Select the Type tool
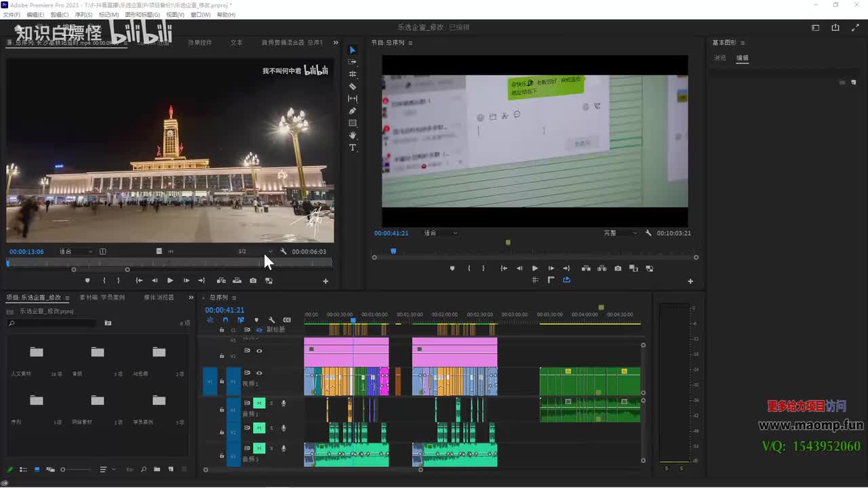Image resolution: width=868 pixels, height=488 pixels. (353, 148)
